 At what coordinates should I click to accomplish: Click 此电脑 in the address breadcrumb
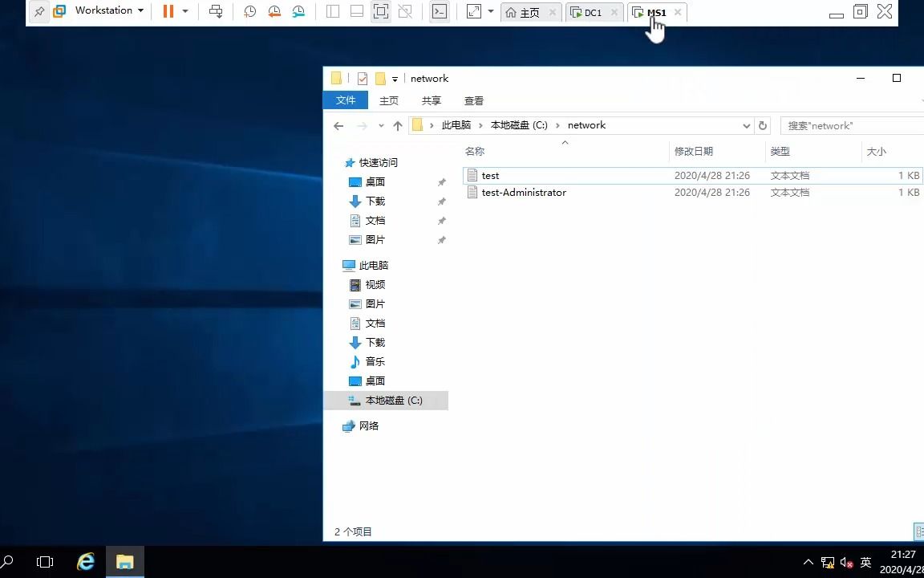tap(456, 125)
